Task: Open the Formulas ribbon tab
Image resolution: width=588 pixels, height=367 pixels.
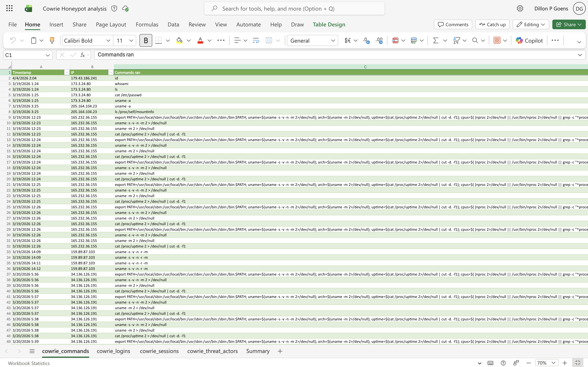Action: pyautogui.click(x=147, y=25)
